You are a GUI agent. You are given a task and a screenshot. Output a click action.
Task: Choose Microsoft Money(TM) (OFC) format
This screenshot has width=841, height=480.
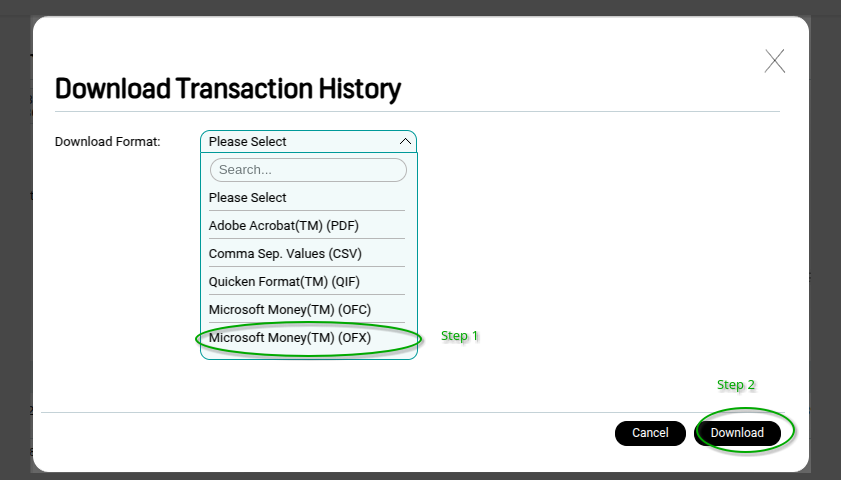290,310
